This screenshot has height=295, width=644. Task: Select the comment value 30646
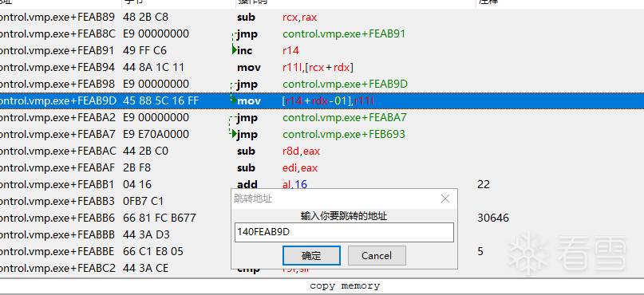[493, 218]
